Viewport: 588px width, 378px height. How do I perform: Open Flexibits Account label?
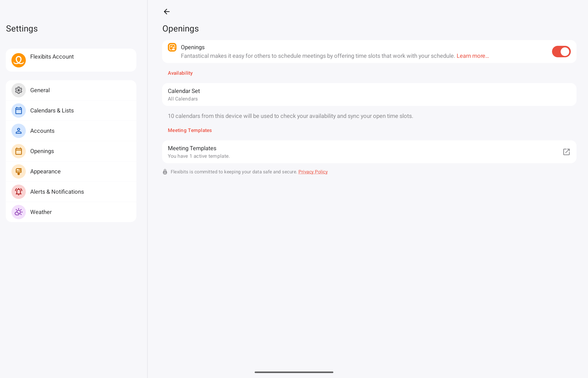[52, 57]
